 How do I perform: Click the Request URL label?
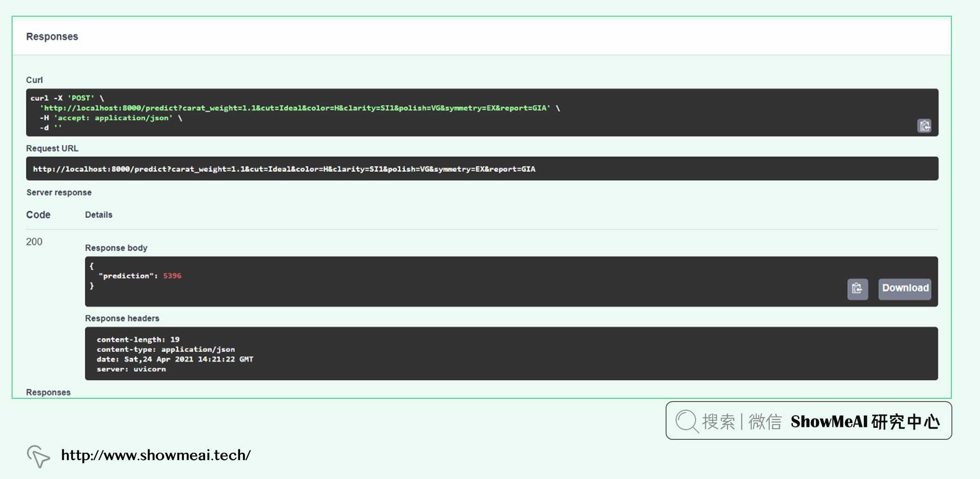point(52,148)
